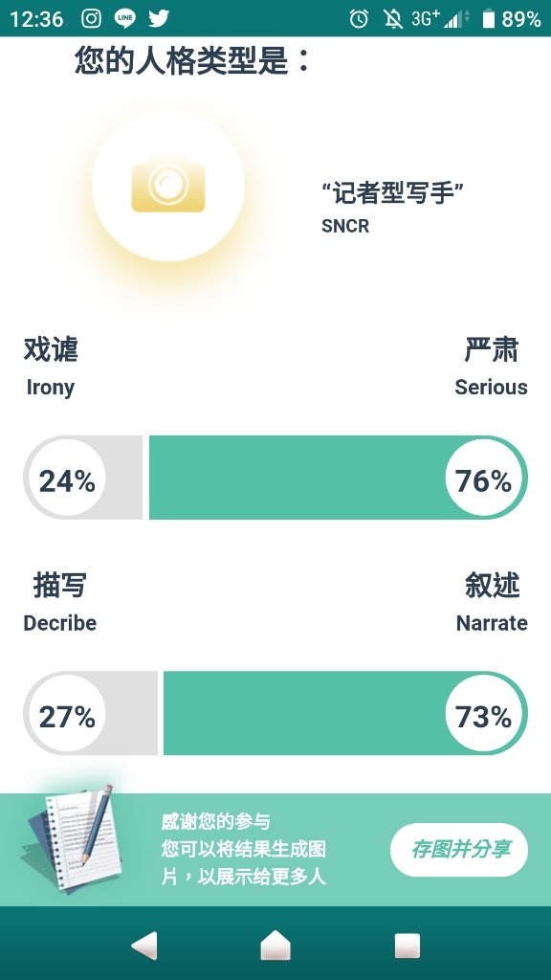Tap the Android home button

(x=275, y=945)
